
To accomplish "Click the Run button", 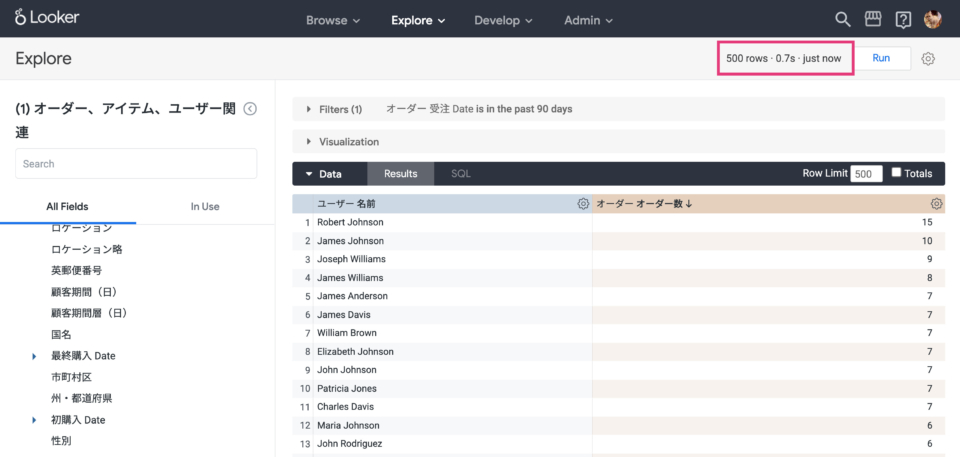I will pyautogui.click(x=882, y=59).
